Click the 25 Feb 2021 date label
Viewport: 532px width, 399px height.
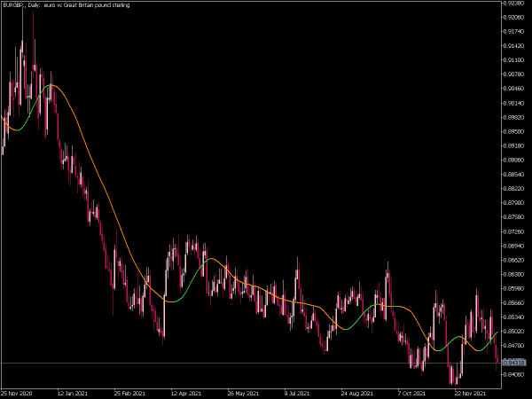tap(129, 394)
